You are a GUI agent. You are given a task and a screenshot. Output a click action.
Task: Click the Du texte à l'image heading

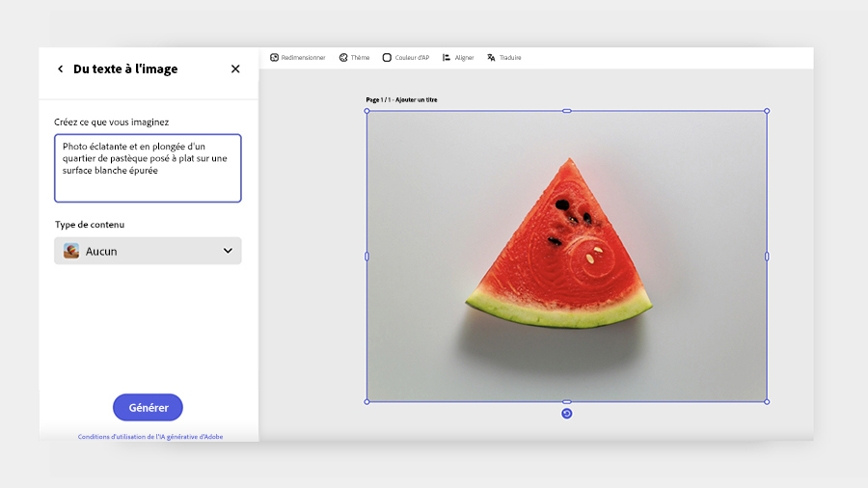pyautogui.click(x=125, y=69)
